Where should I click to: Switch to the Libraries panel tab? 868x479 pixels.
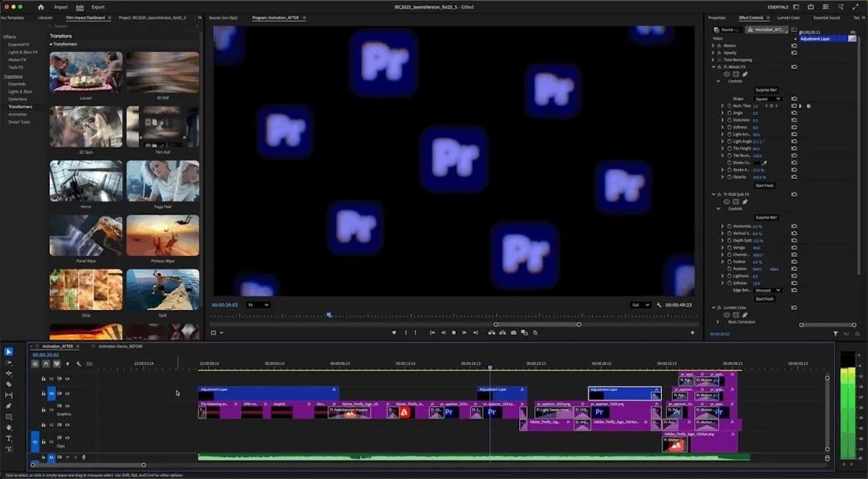(x=45, y=18)
